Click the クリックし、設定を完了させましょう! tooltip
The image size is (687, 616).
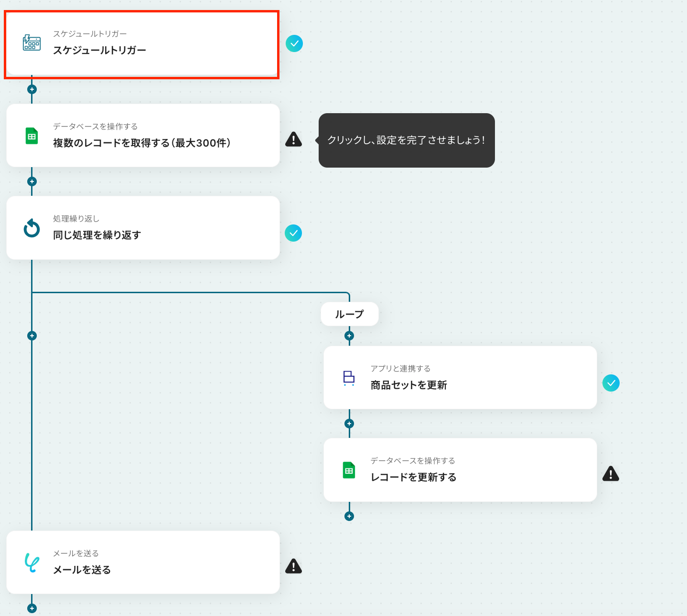(407, 140)
